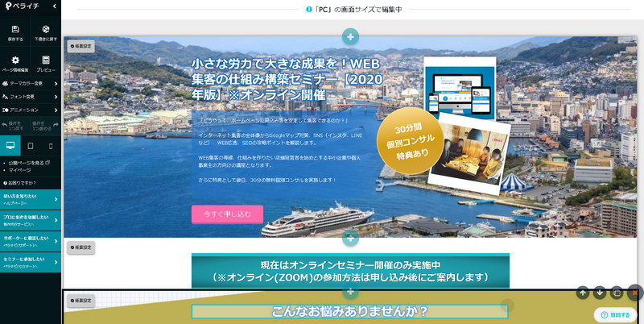The image size is (644, 324).
Task: Open サポーターに相談したい support
Action: [x=31, y=242]
